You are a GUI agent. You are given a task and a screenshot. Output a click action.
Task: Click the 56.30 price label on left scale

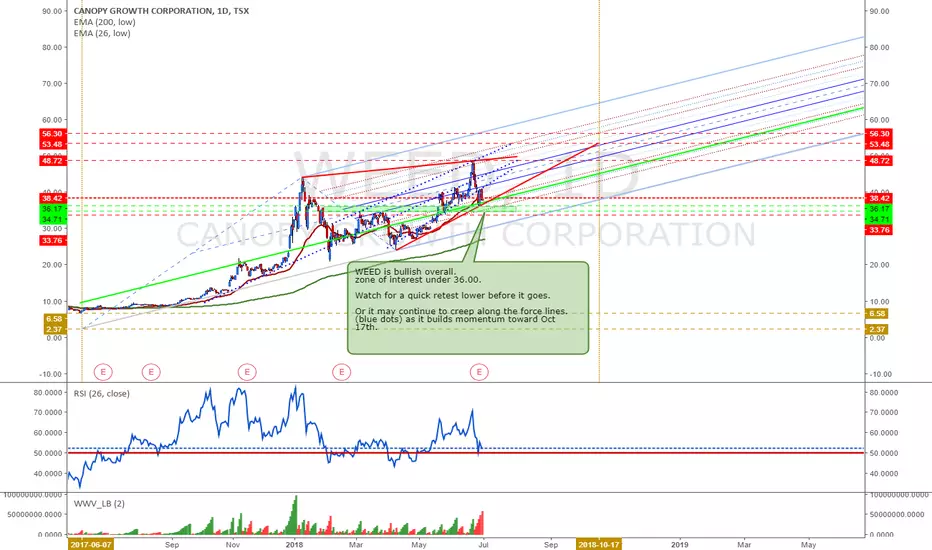pos(53,134)
